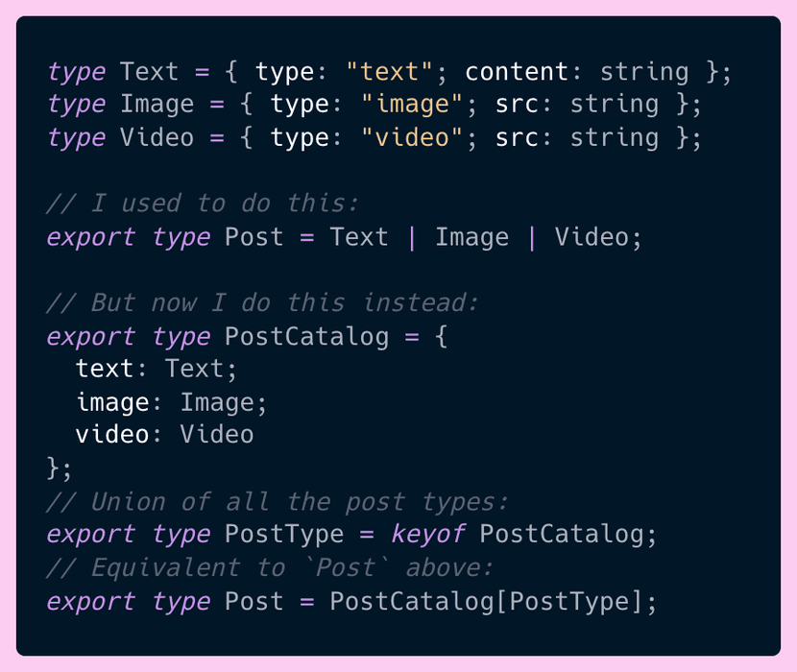Viewport: 797px width, 672px height.
Task: Click the Video type in the union line
Action: coord(592,237)
